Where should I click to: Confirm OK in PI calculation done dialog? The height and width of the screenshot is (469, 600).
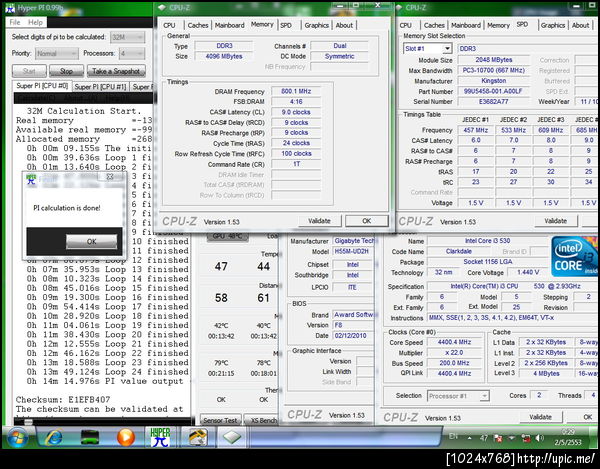coord(91,241)
